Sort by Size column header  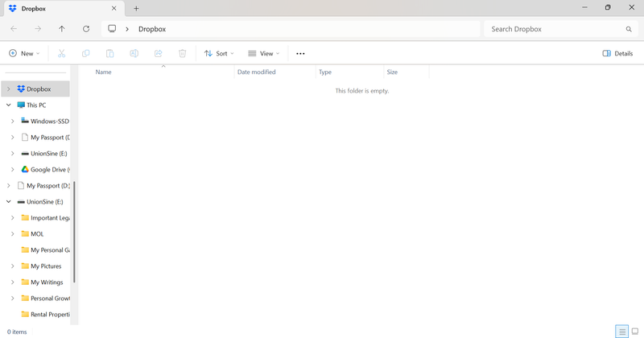tap(392, 72)
